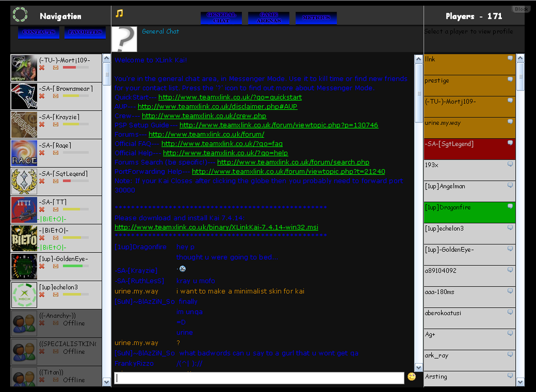Click chat area scroll up arrow
The width and height of the screenshot is (536, 392).
point(418,59)
